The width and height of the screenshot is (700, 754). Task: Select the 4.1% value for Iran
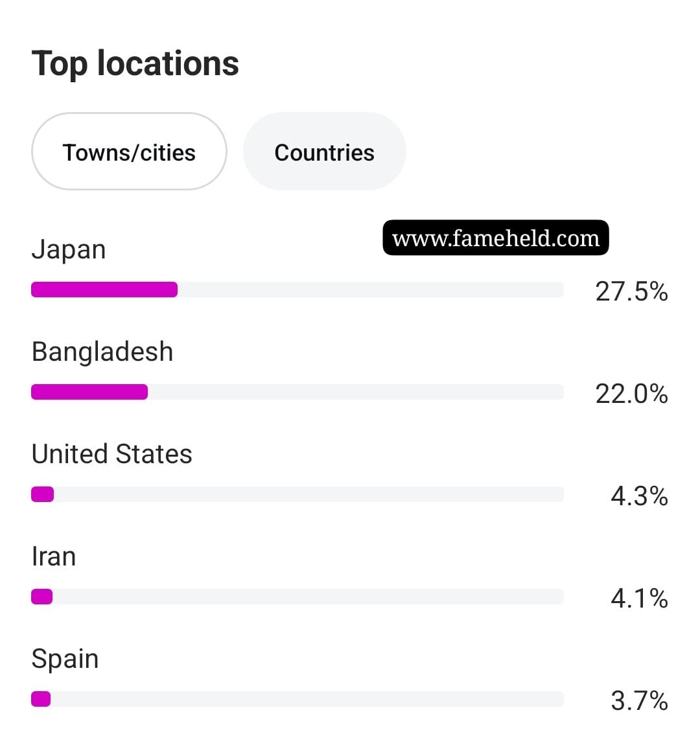[x=639, y=599]
